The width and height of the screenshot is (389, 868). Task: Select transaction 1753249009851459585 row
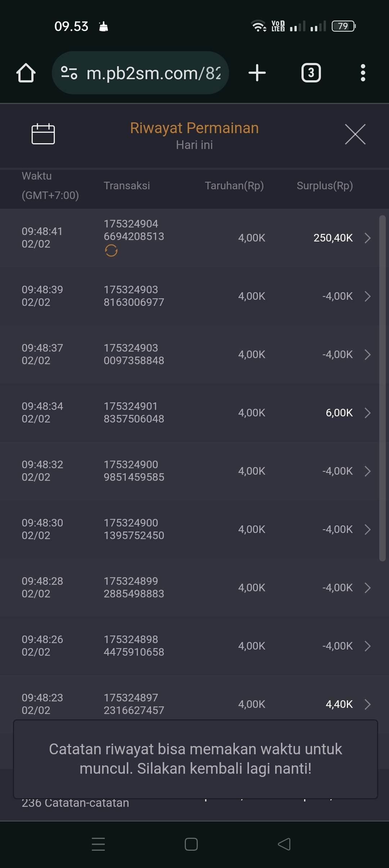pos(134,471)
